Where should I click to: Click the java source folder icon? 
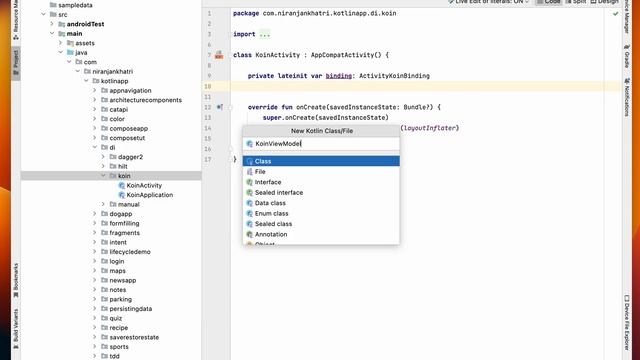[70, 53]
